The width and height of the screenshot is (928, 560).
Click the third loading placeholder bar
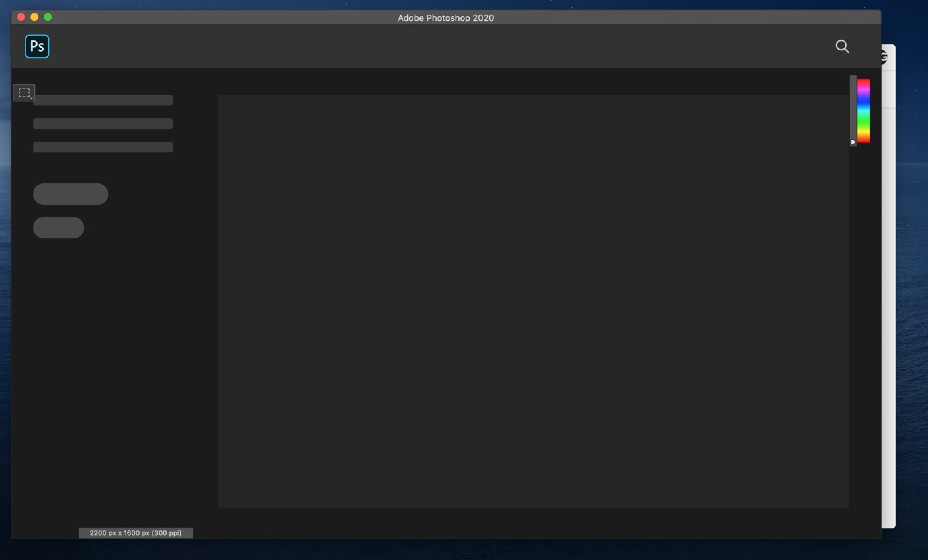(x=103, y=147)
